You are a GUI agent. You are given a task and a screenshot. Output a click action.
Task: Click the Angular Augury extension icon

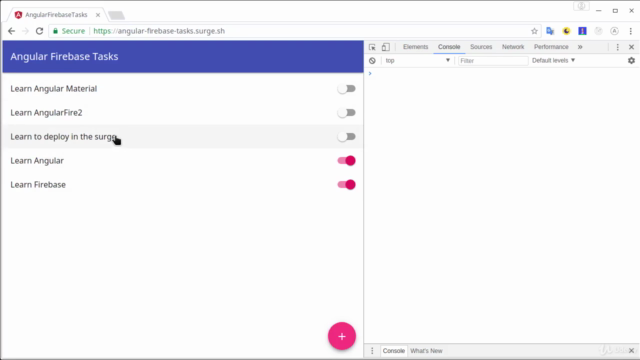point(614,31)
